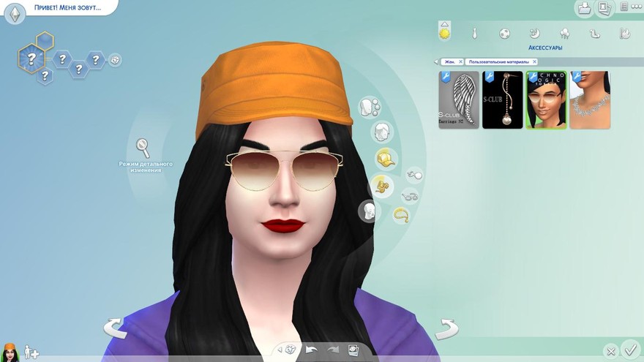Open the large aspiration hexagon with question mark
Image resolution: width=644 pixels, height=362 pixels.
click(31, 59)
